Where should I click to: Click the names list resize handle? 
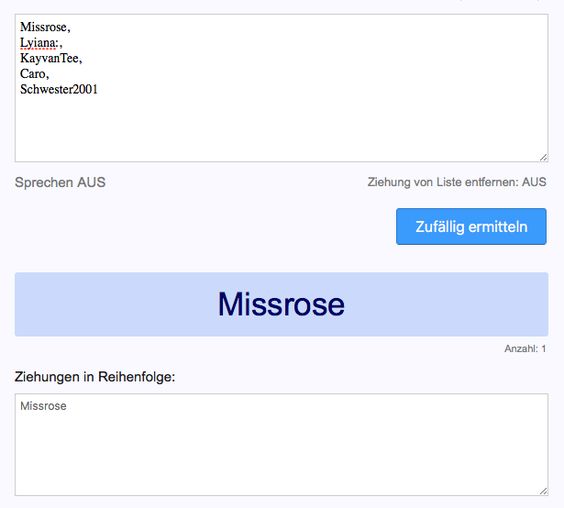[543, 158]
